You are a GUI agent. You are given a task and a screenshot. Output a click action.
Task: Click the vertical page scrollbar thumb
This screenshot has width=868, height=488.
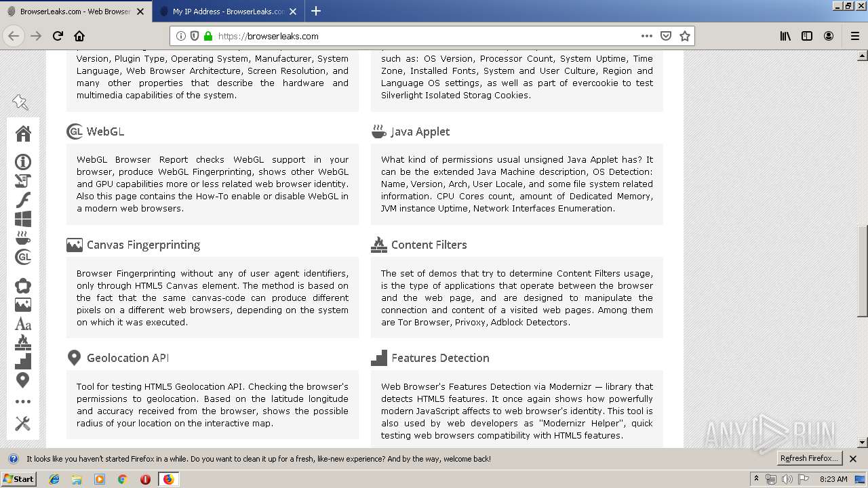point(863,271)
